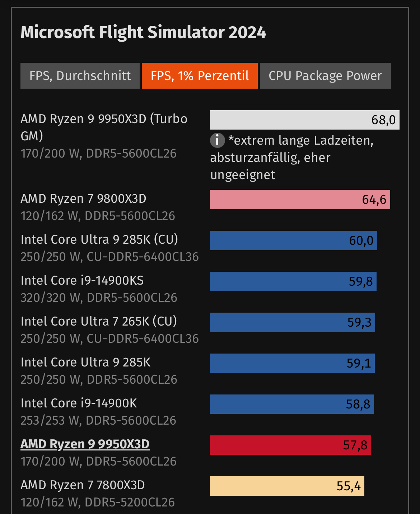Click the Intel Core Ultra 7 265K (CU) label
The width and height of the screenshot is (420, 514).
coord(99,321)
